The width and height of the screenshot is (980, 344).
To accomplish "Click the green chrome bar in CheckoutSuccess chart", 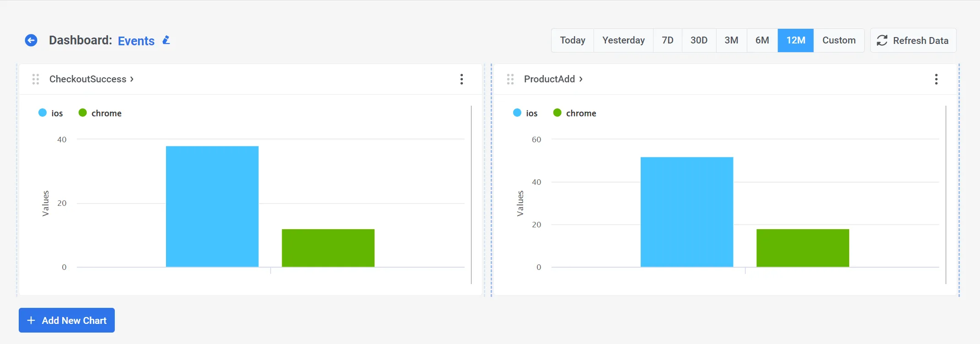I will pyautogui.click(x=328, y=248).
